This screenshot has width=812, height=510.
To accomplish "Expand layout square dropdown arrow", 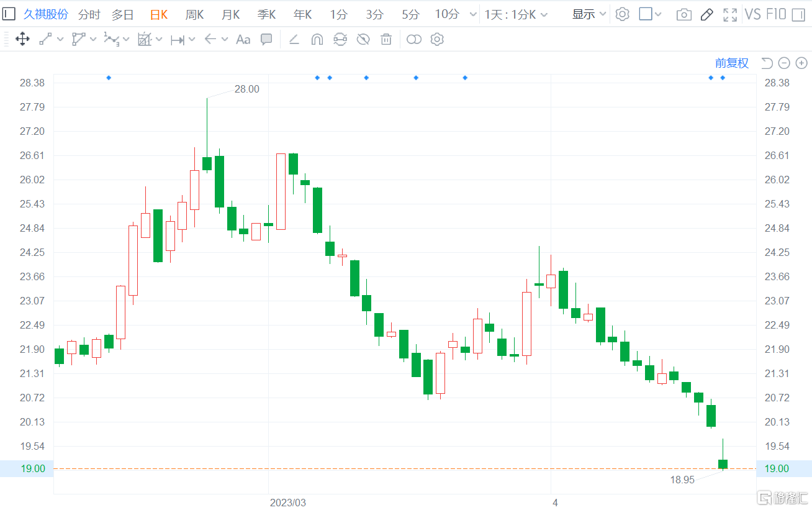I will [659, 14].
